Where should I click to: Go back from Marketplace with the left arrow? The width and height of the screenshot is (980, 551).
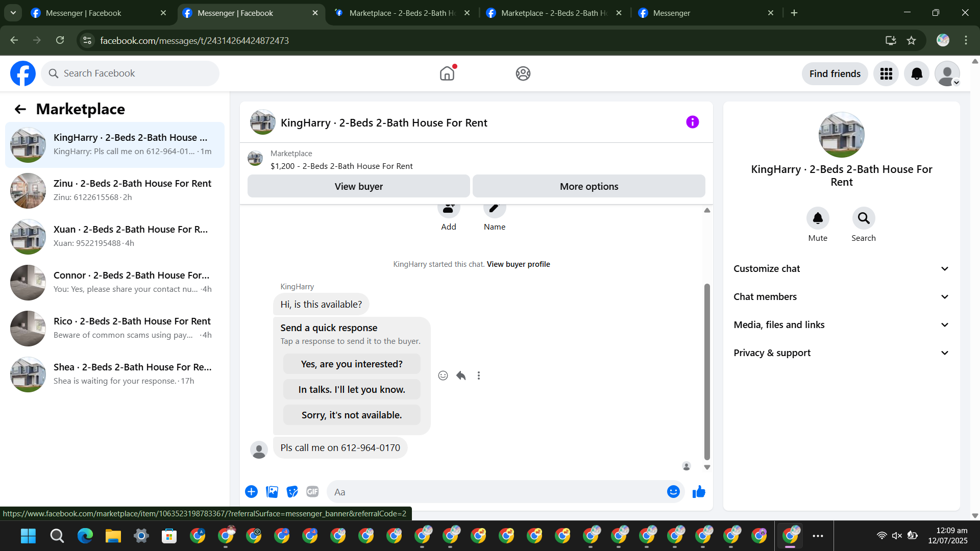(20, 109)
